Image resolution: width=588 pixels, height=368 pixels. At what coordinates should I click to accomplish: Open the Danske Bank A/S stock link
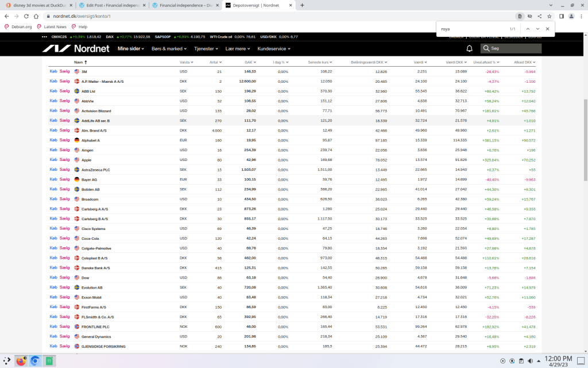94,268
